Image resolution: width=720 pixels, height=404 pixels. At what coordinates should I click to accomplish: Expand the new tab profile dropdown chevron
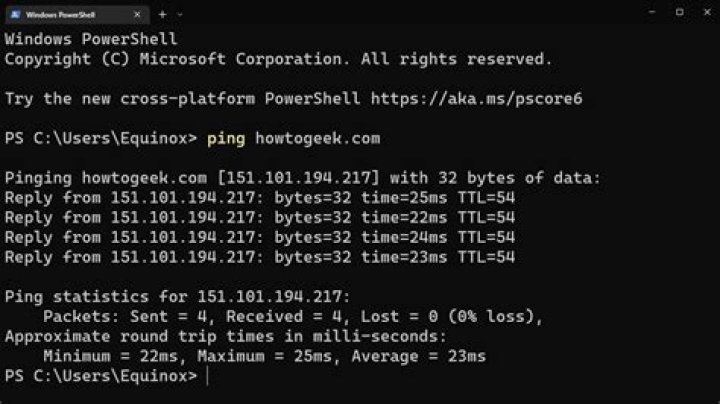tap(180, 14)
